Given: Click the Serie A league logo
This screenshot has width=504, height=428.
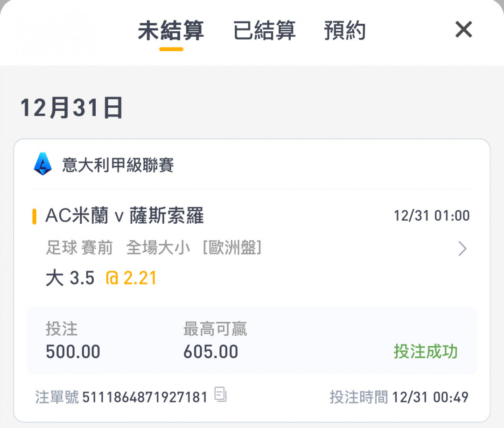Looking at the screenshot, I should pos(43,165).
